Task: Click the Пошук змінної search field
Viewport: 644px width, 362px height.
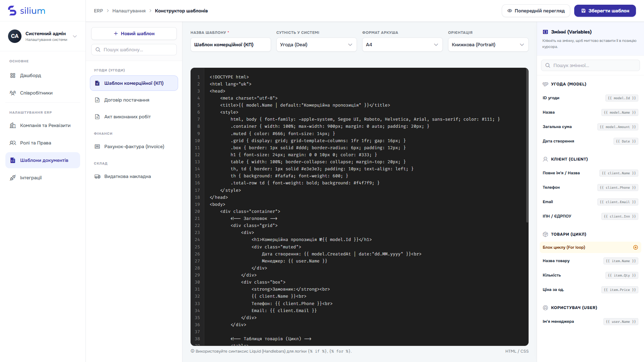Action: pos(590,65)
